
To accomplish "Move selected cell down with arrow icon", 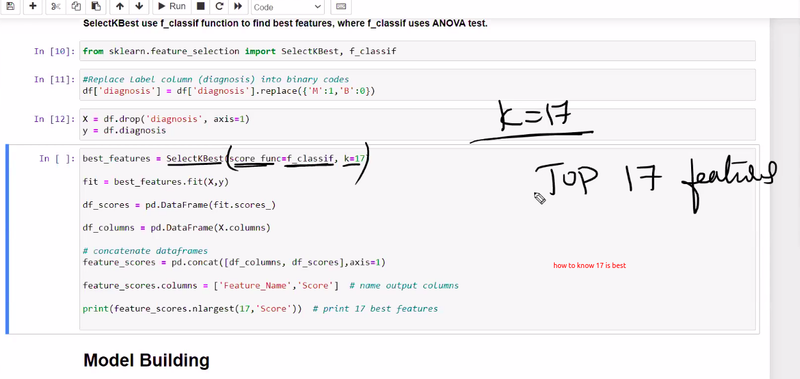I will pos(139,6).
